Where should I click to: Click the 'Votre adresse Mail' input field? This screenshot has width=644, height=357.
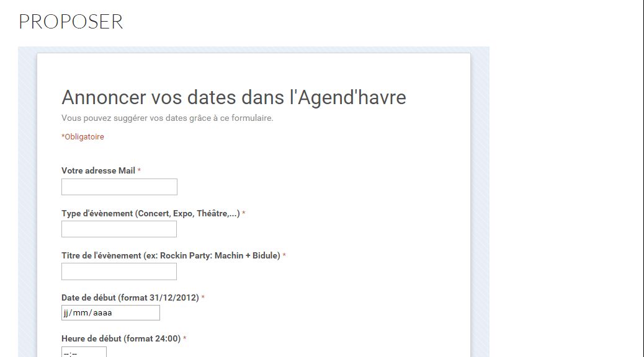tap(119, 187)
